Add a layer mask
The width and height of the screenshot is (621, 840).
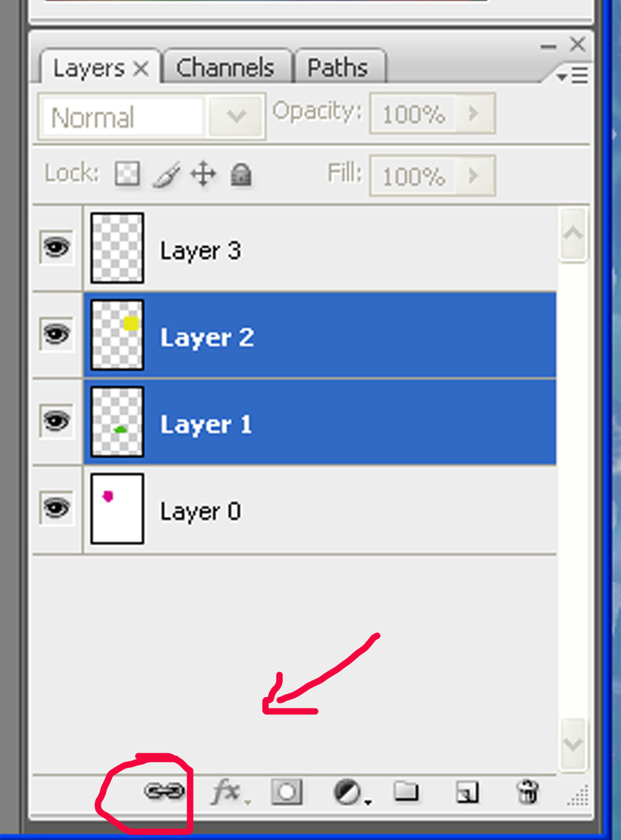point(286,792)
